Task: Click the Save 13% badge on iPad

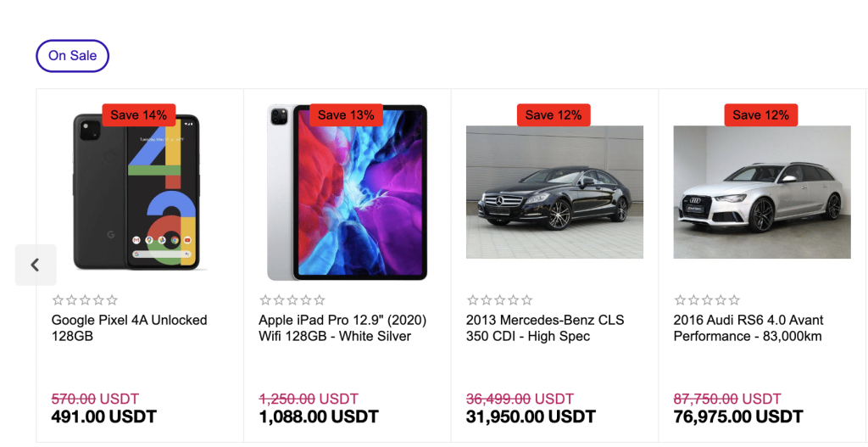Action: (346, 115)
